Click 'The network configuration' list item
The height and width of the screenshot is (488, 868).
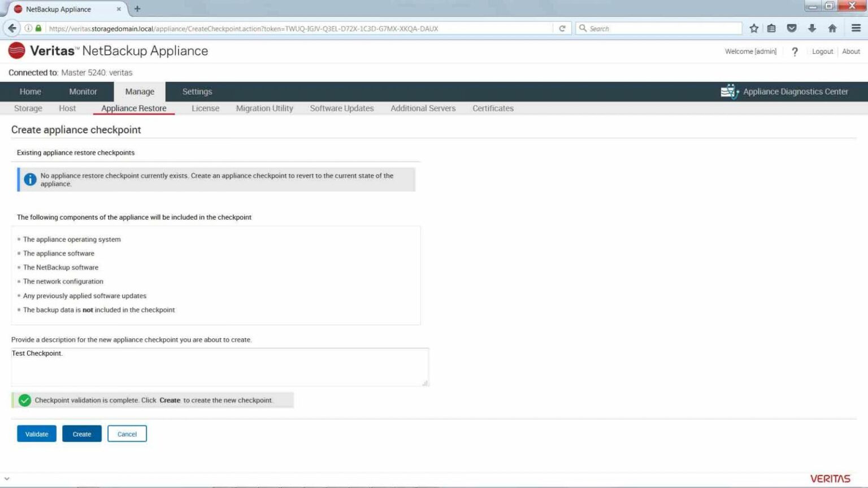tap(63, 281)
